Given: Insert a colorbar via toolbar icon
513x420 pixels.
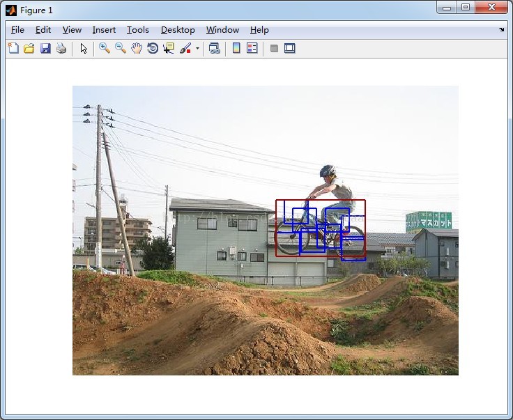Looking at the screenshot, I should point(236,48).
